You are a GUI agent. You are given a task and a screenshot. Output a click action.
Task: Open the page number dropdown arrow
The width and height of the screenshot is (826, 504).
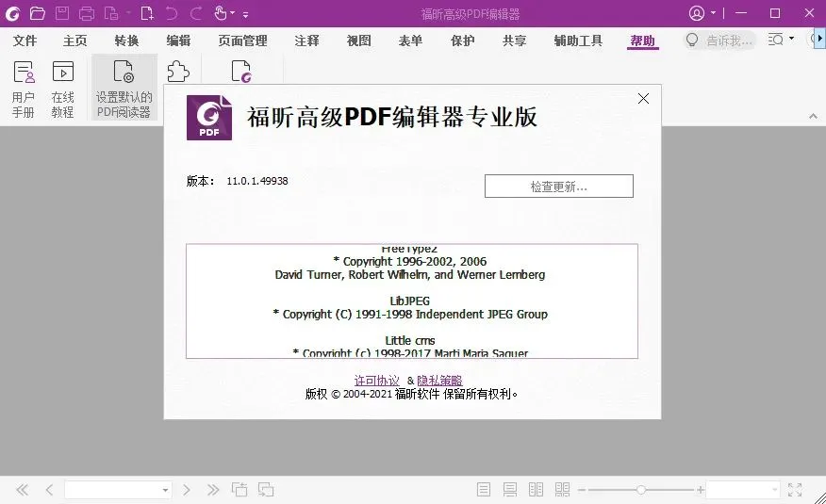tap(165, 490)
